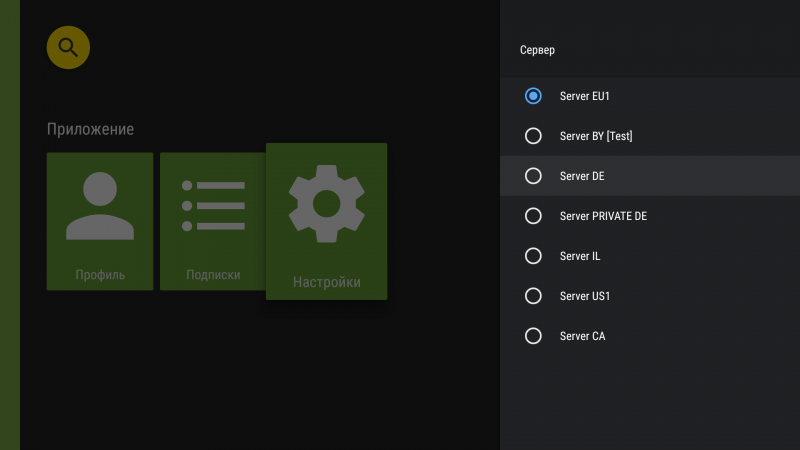The width and height of the screenshot is (800, 450).
Task: Open the Настройки gear tile
Action: tap(327, 221)
